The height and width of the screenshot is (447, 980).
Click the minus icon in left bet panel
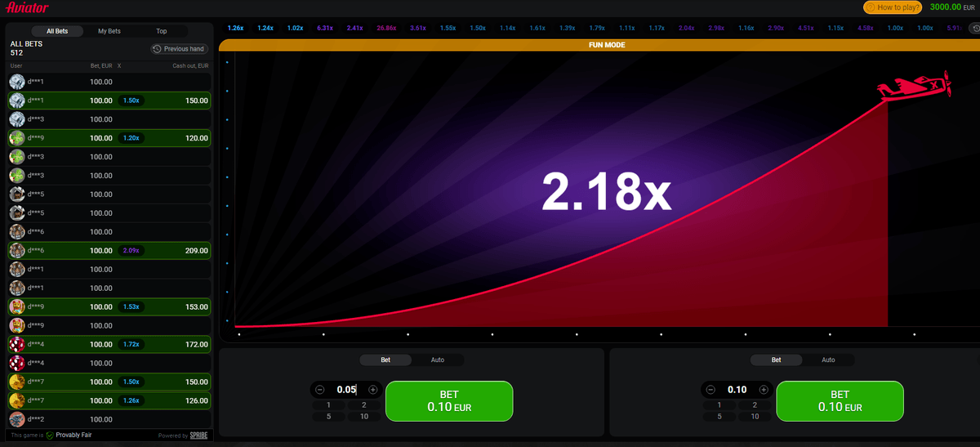pos(320,390)
